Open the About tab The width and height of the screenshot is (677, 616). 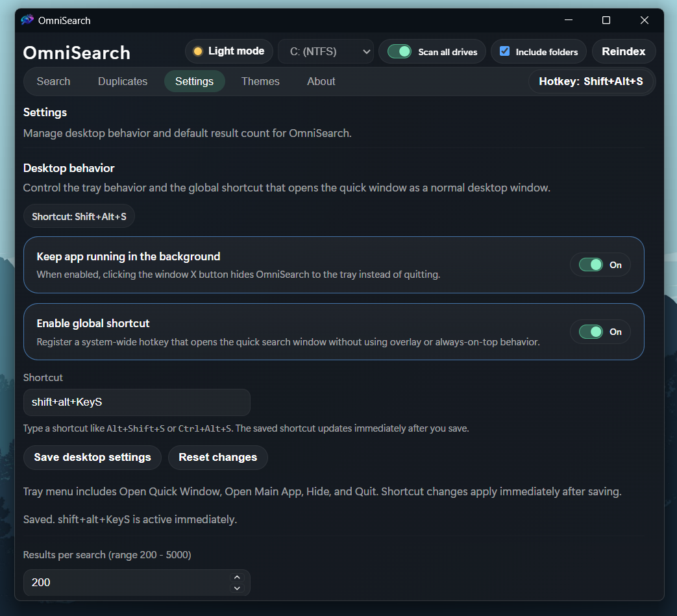[x=321, y=81]
